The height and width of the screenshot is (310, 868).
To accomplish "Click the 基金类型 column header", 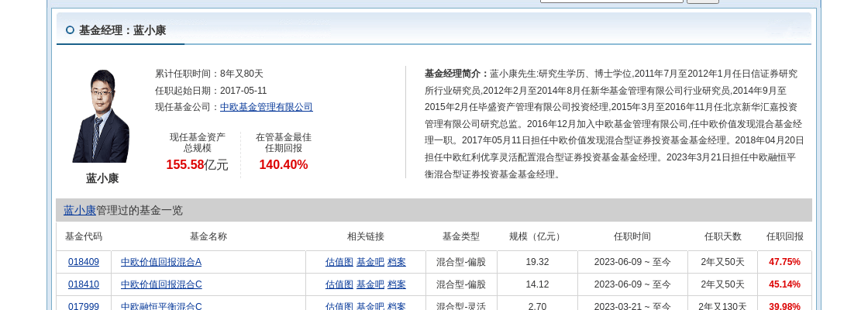I will (x=461, y=236).
